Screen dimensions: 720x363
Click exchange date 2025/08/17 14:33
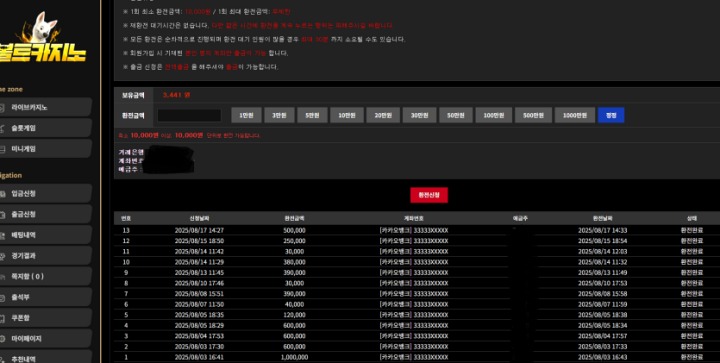(602, 230)
